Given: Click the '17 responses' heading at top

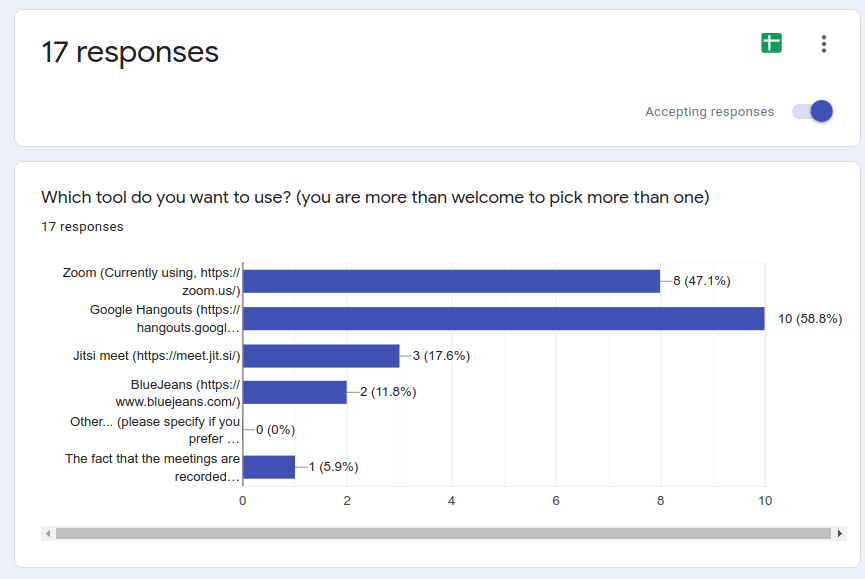Looking at the screenshot, I should click(130, 52).
